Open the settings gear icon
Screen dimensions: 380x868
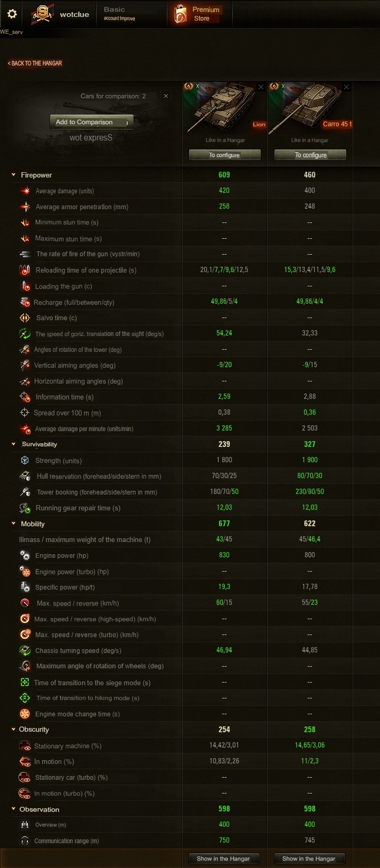point(12,14)
